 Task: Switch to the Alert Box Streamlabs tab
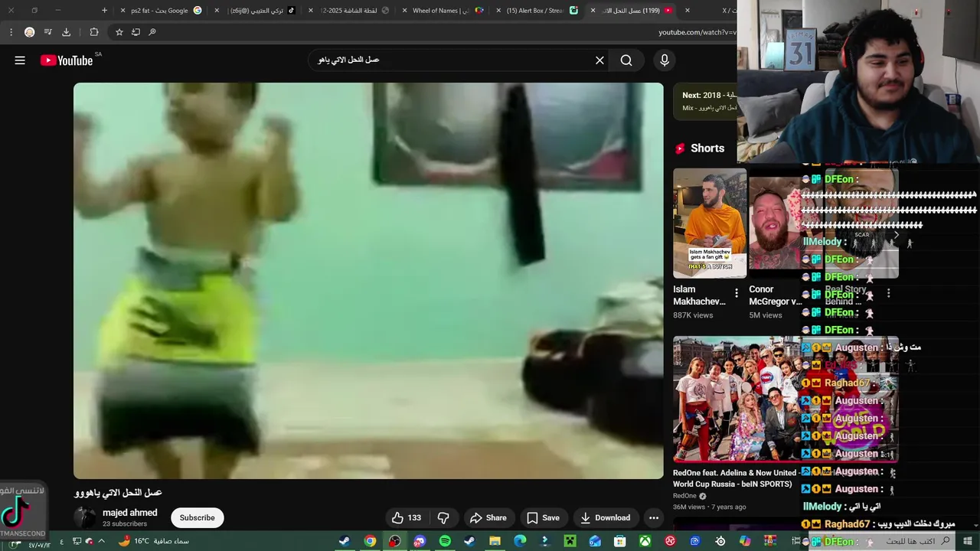[536, 11]
